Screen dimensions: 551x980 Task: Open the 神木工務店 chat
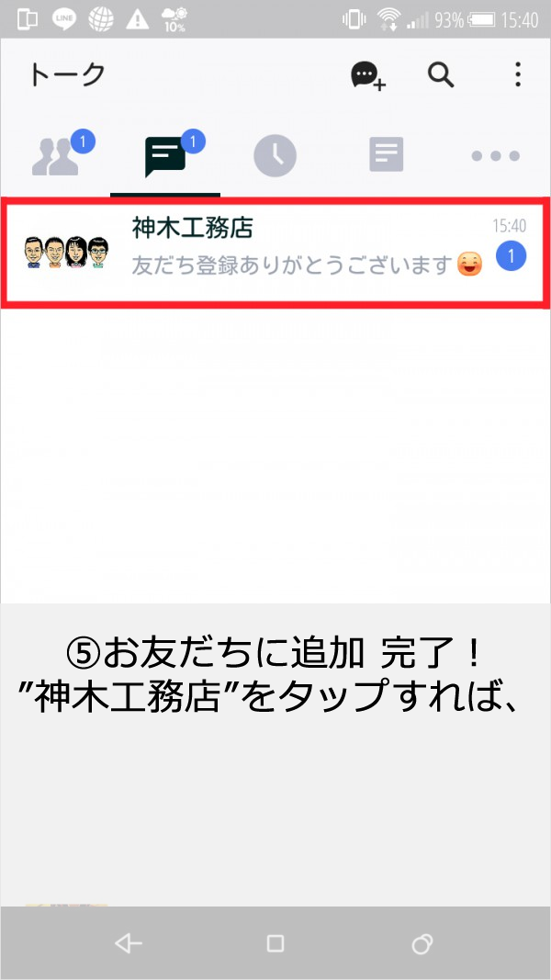275,253
